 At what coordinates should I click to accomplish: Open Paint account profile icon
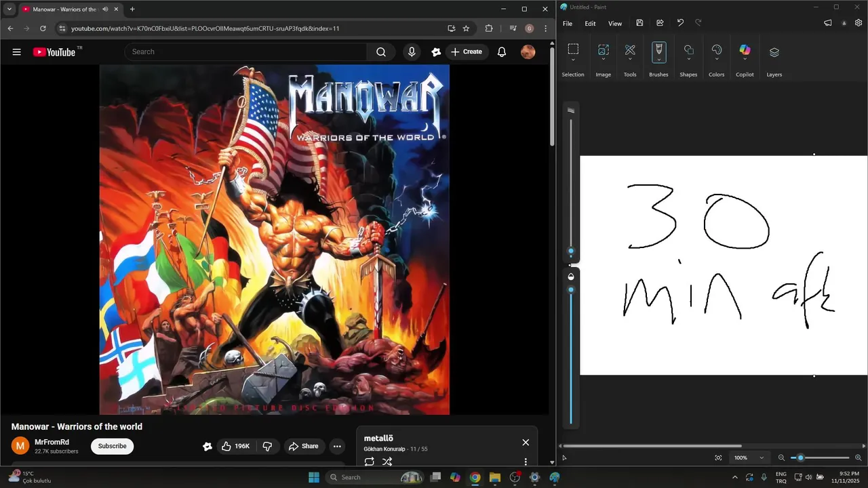[844, 23]
